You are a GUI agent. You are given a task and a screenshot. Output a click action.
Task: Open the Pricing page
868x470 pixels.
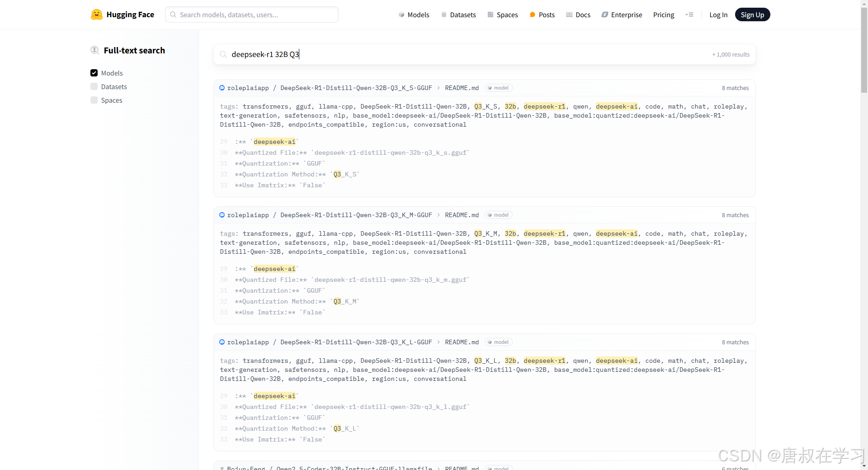pos(663,14)
